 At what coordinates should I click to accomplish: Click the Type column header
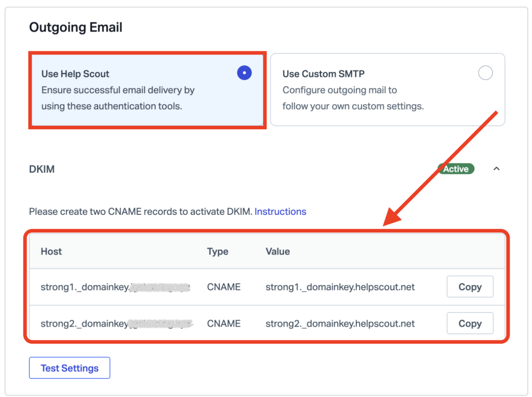(217, 251)
